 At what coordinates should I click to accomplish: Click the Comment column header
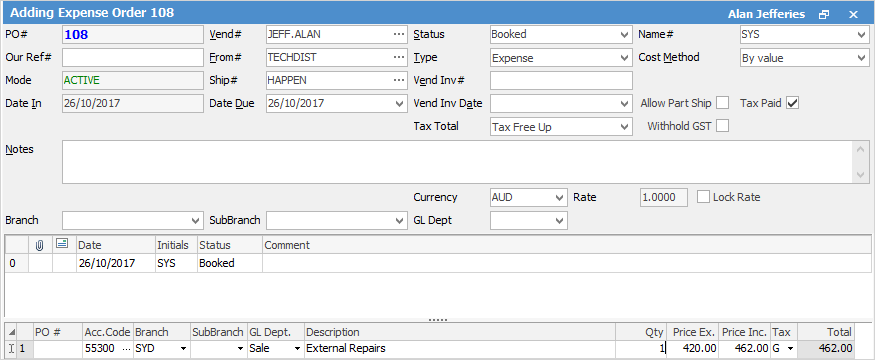pyautogui.click(x=566, y=245)
